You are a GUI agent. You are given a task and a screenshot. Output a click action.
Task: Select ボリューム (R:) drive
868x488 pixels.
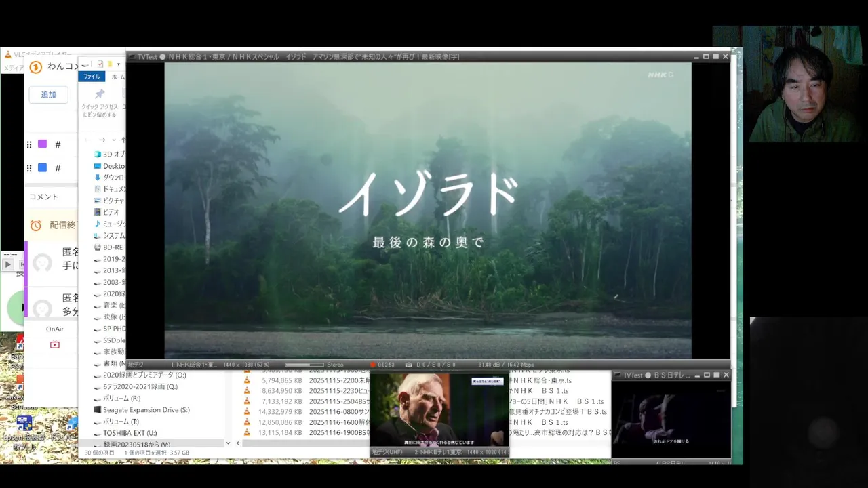point(117,399)
